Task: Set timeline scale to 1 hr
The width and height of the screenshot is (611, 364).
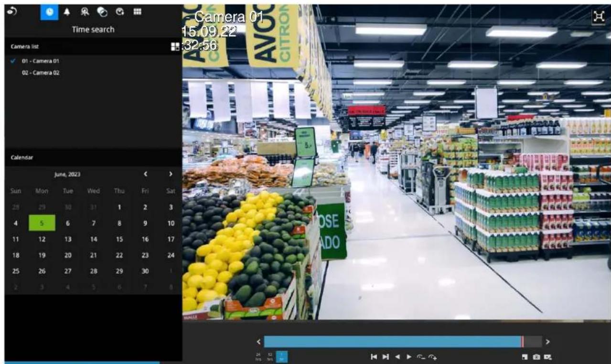Action: [x=282, y=357]
